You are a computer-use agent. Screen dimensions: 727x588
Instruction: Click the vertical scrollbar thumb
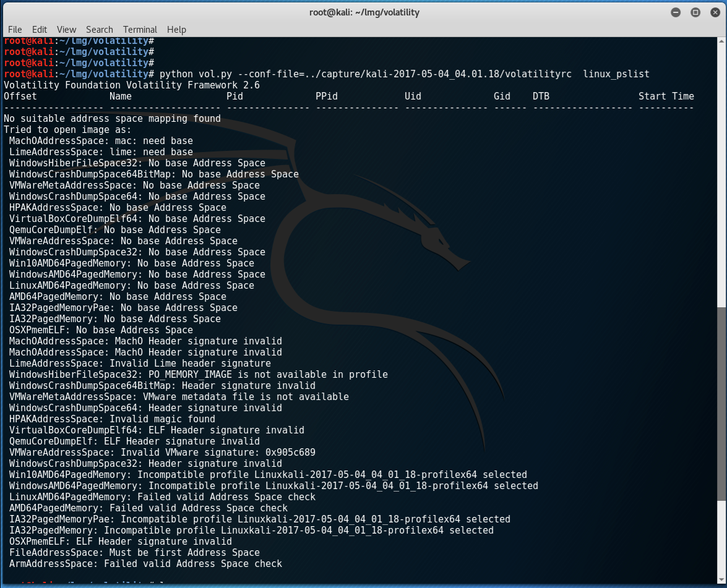tap(721, 403)
